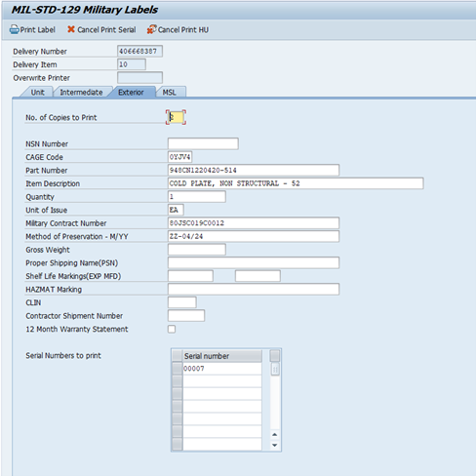Click the Gross Weight field
Screen dimensions: 476x476
pyautogui.click(x=197, y=250)
